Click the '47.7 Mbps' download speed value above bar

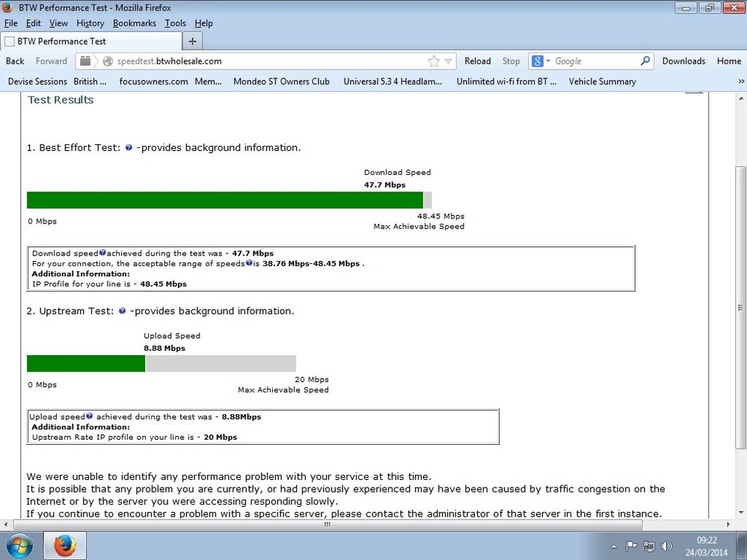[384, 185]
